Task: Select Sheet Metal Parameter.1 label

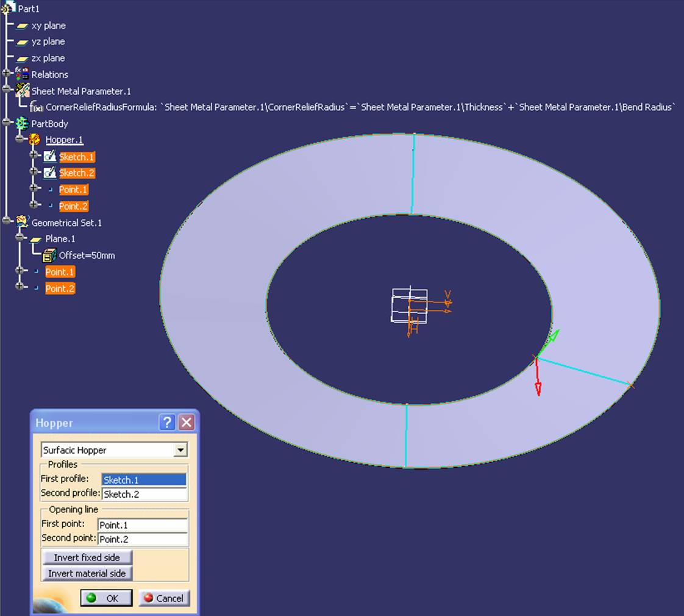Action: point(81,91)
